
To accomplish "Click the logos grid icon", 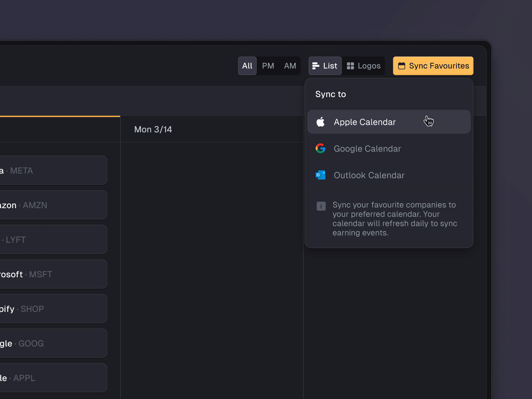I will (x=350, y=66).
